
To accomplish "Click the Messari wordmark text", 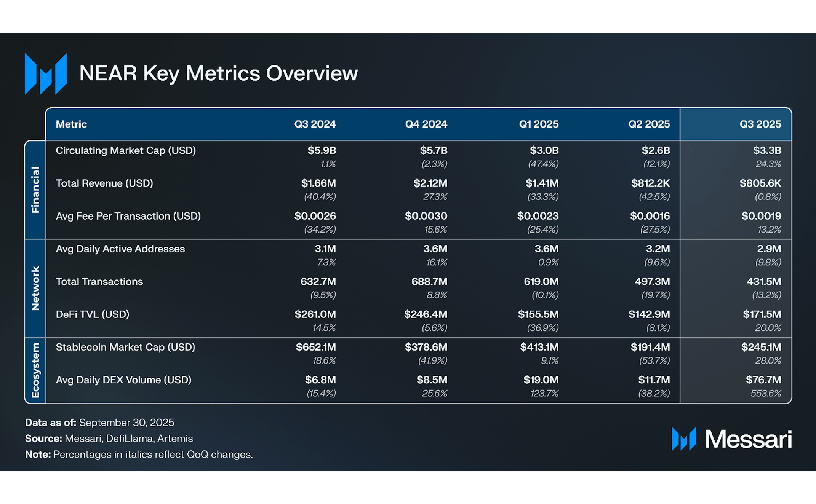I will [x=748, y=439].
